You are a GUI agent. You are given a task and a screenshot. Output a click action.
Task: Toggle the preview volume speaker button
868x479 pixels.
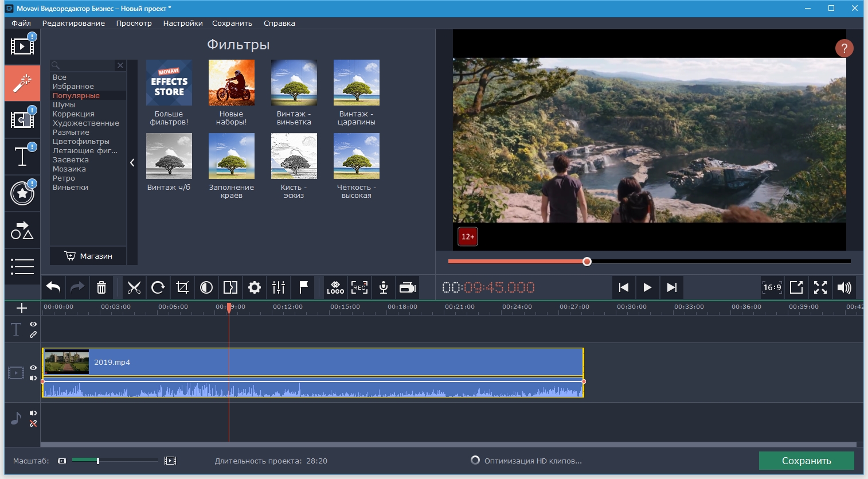(x=844, y=287)
